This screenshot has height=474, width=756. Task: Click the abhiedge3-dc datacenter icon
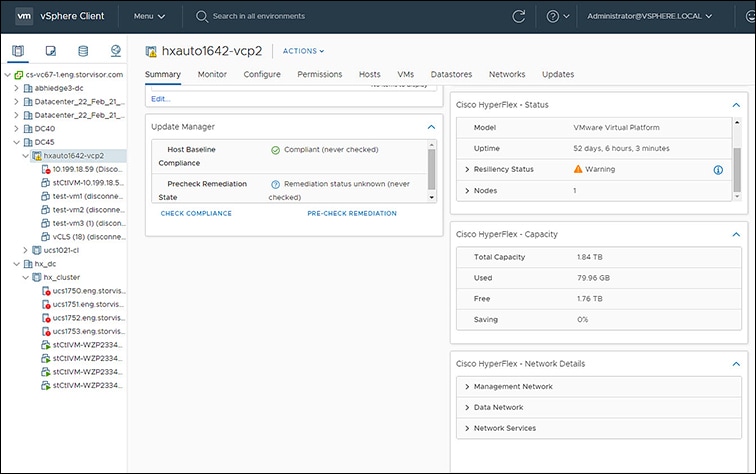[x=28, y=88]
